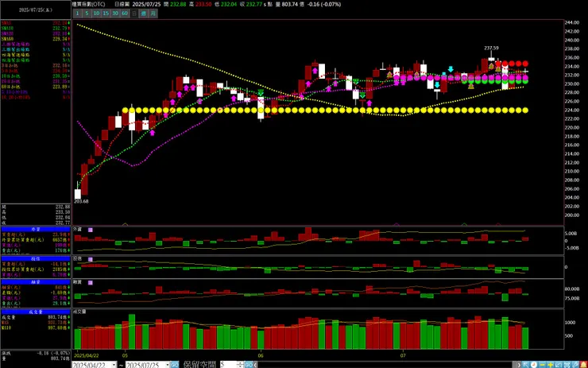Screen dimensions: 588x368
Task: Click the left arrow of the horizontal scrollbar
Action: click(255, 365)
